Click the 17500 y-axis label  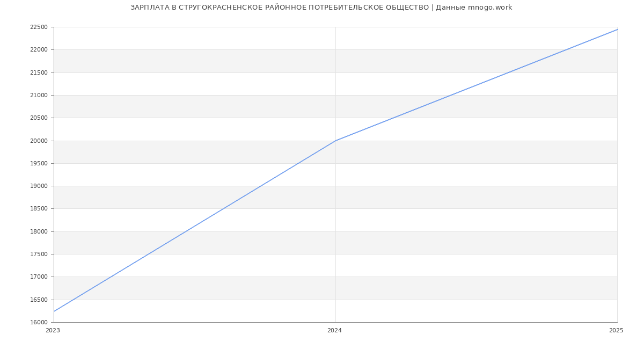click(x=39, y=255)
